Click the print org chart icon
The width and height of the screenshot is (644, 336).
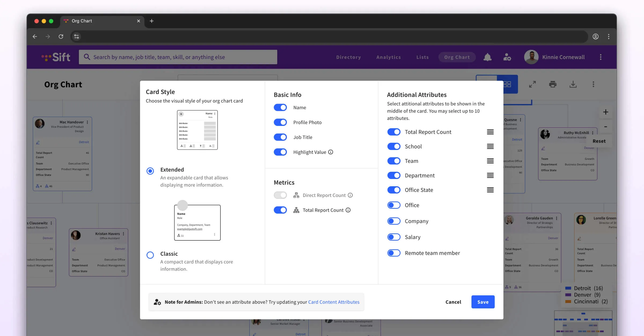(x=552, y=84)
